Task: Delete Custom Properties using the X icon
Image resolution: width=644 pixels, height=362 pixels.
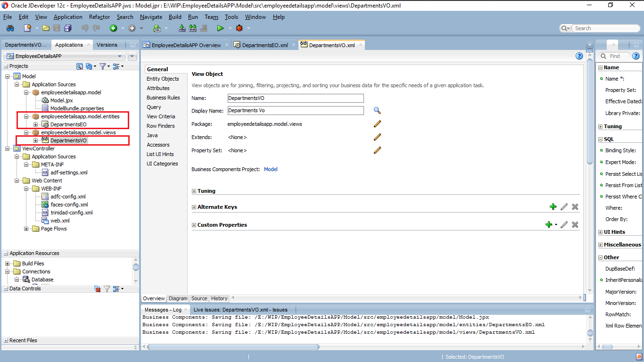Action: [x=575, y=224]
